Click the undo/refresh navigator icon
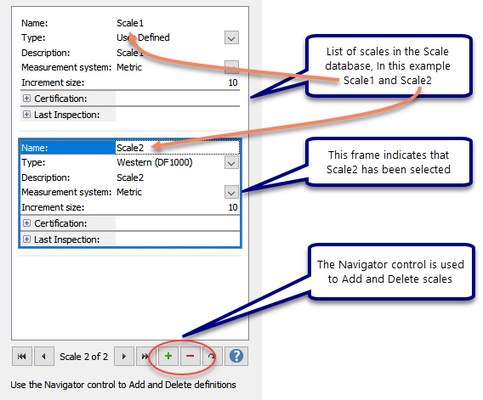The image size is (483, 400). (211, 356)
